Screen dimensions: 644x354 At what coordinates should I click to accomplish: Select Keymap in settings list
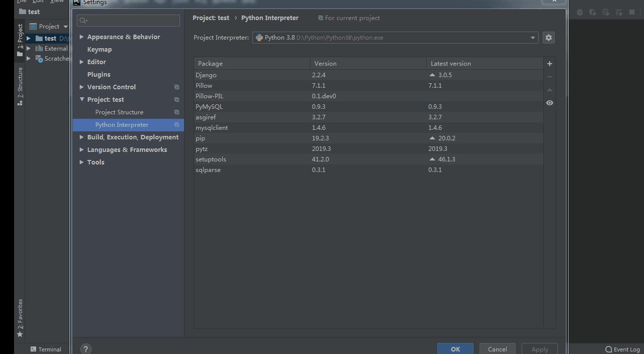pyautogui.click(x=99, y=49)
